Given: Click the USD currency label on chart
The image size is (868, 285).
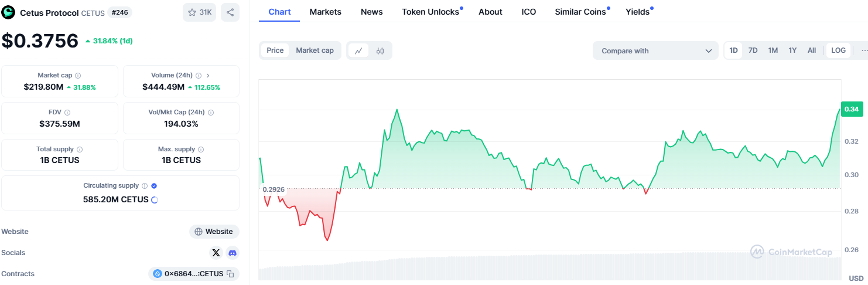Looking at the screenshot, I should point(856,278).
